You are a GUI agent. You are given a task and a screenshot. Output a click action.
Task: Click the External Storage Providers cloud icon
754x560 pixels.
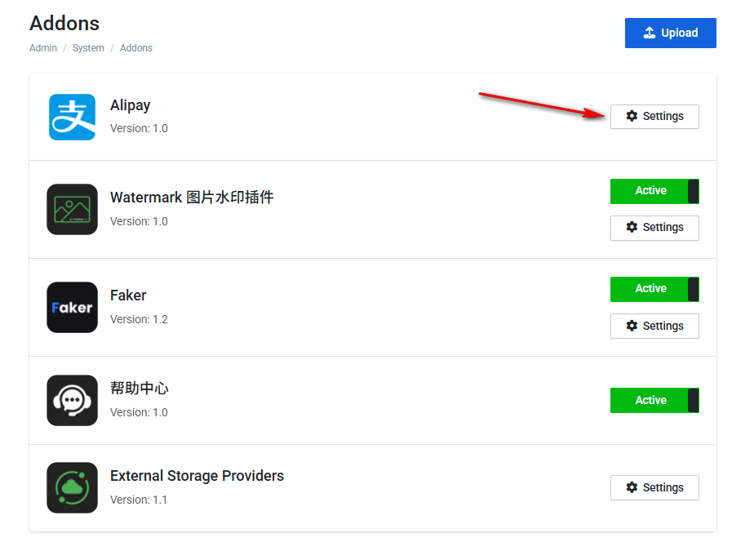72,488
